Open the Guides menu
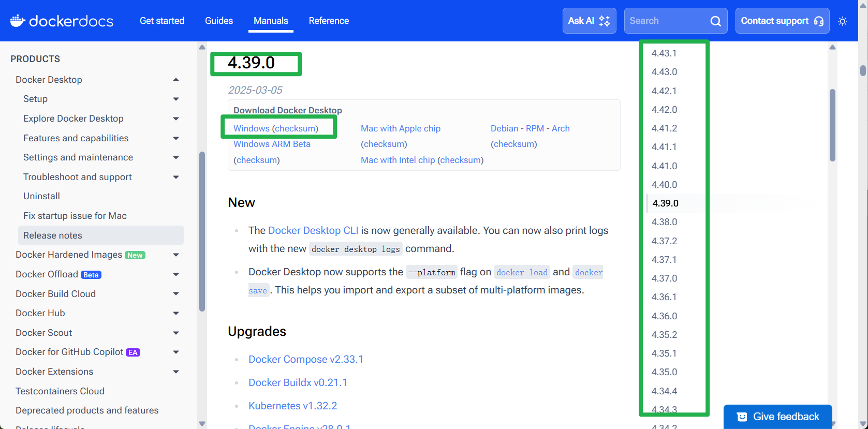The width and height of the screenshot is (868, 429). [219, 21]
